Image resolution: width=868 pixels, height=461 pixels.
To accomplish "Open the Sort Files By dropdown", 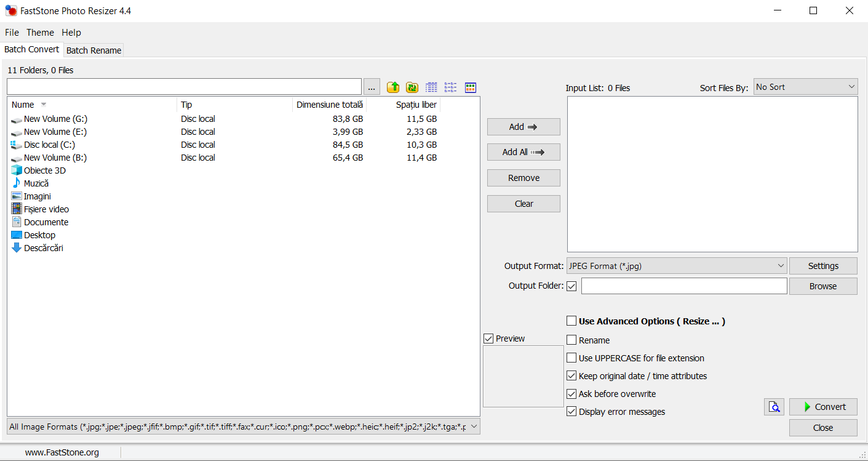I will point(805,87).
